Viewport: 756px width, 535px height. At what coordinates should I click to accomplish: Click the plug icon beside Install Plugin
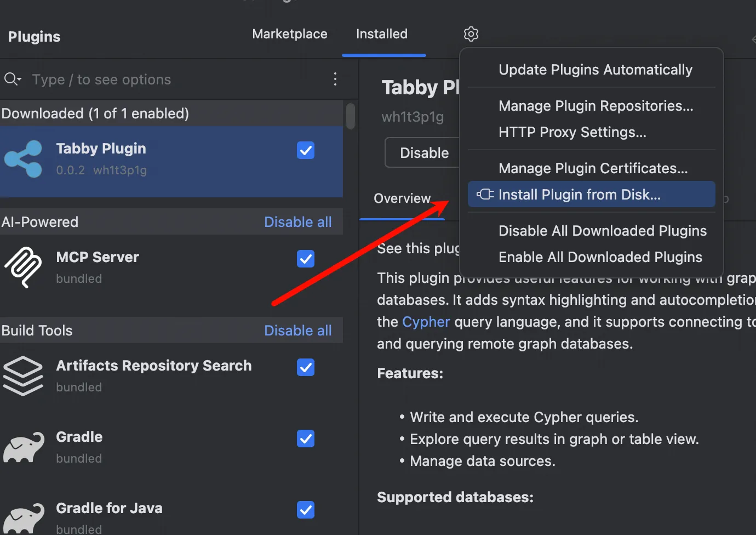[485, 195]
